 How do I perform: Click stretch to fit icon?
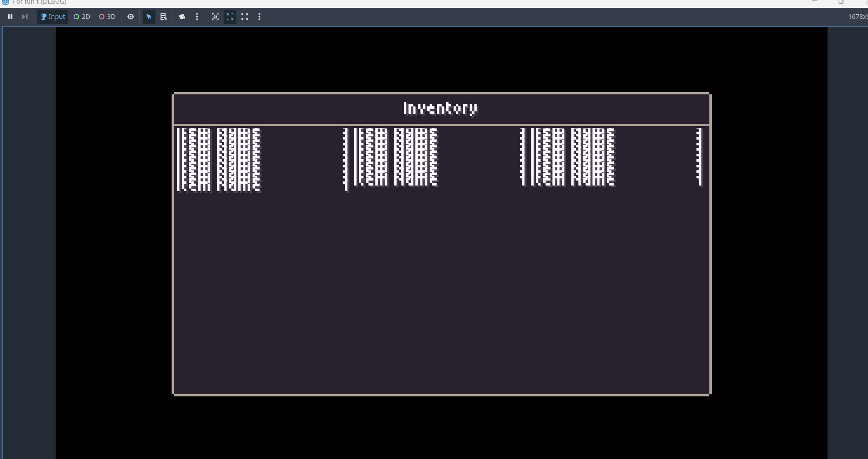(245, 17)
